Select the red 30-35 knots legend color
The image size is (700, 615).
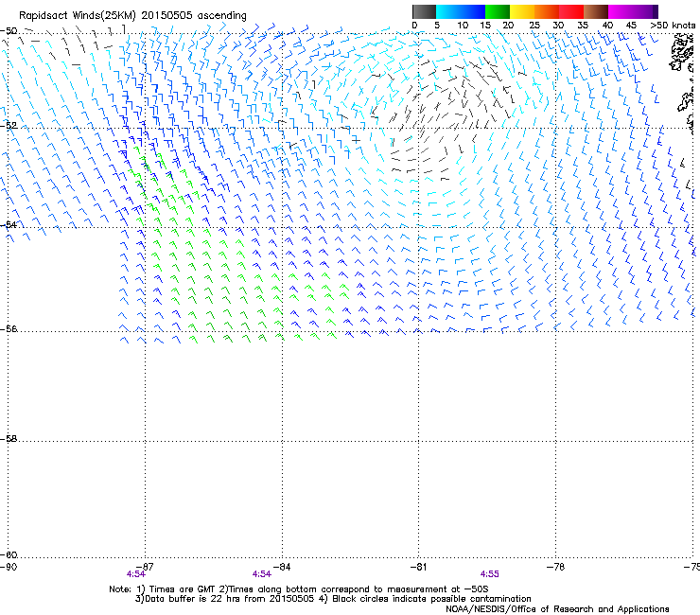point(571,11)
